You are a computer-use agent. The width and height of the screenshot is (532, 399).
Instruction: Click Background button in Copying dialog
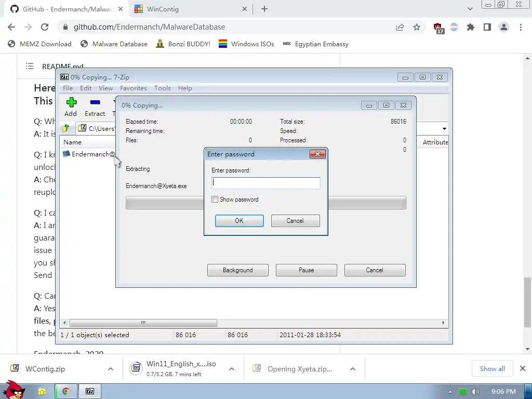(x=238, y=270)
